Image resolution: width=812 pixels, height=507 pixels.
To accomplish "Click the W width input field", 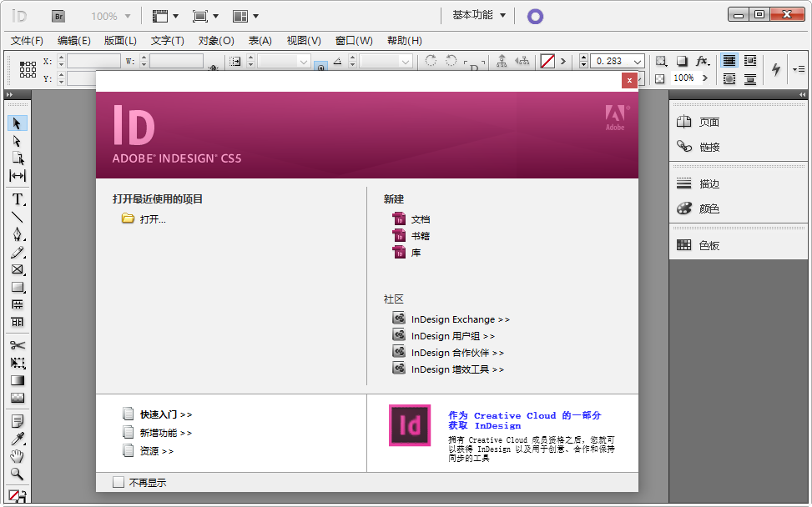I will [177, 61].
